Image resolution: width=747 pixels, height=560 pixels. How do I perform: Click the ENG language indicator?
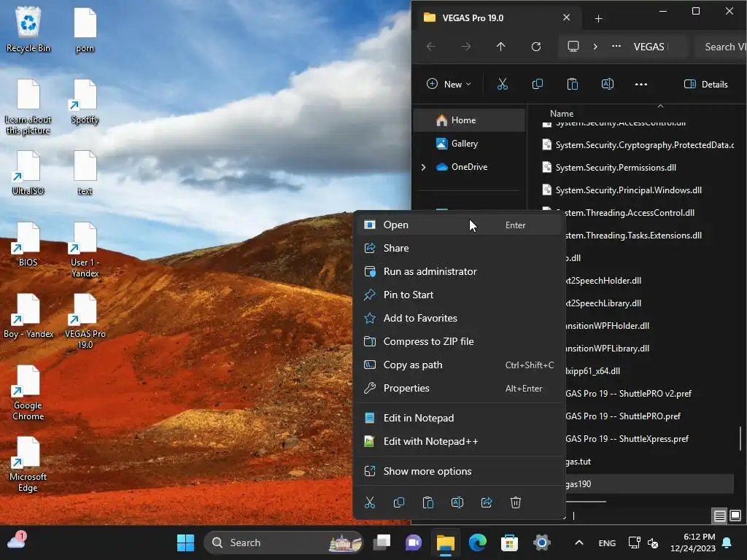[607, 542]
